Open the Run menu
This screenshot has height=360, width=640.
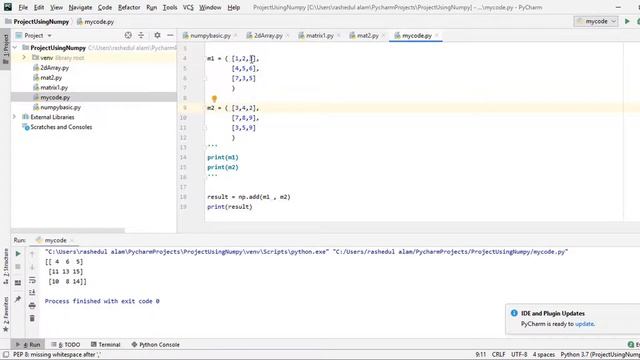click(151, 7)
